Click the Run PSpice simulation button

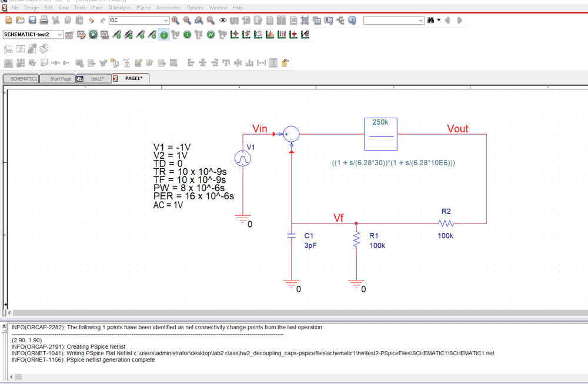click(x=93, y=35)
